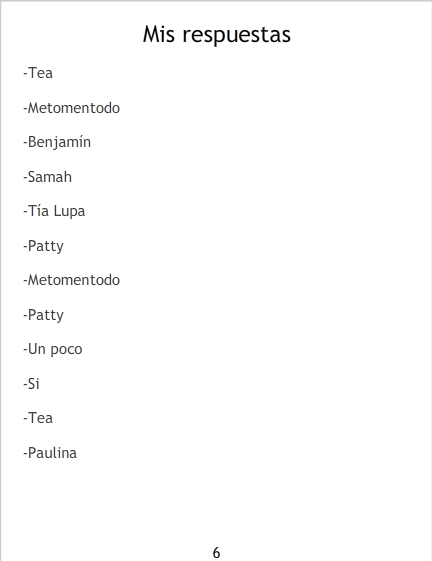Click the page number 6 in the footer

coord(216,553)
